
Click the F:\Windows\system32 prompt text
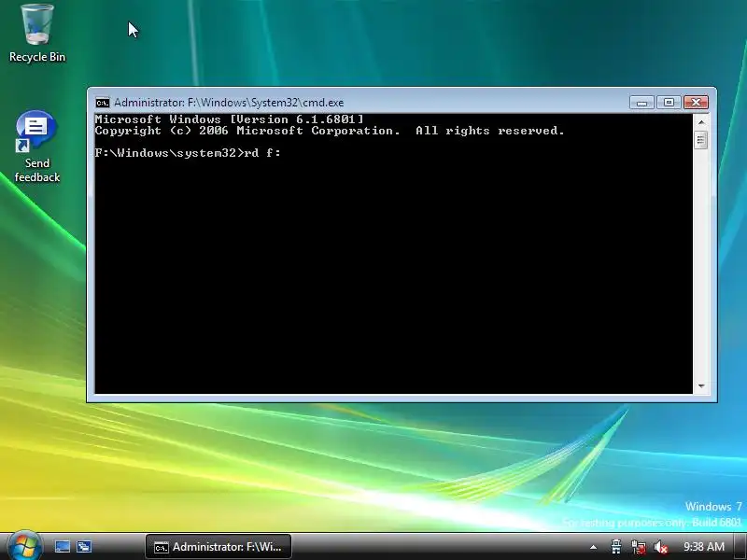tap(169, 153)
